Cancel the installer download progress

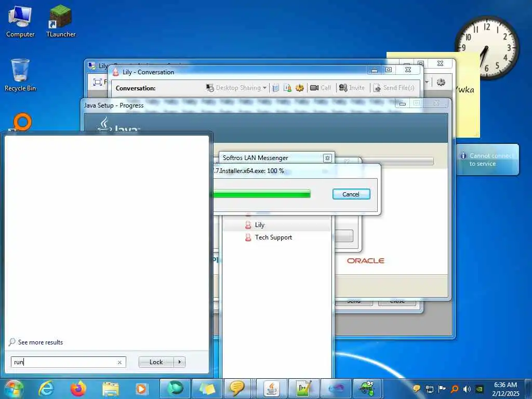pos(351,194)
